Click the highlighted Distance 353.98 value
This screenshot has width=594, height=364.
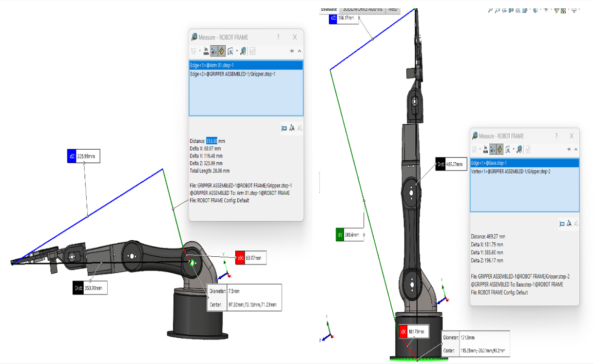pyautogui.click(x=212, y=141)
